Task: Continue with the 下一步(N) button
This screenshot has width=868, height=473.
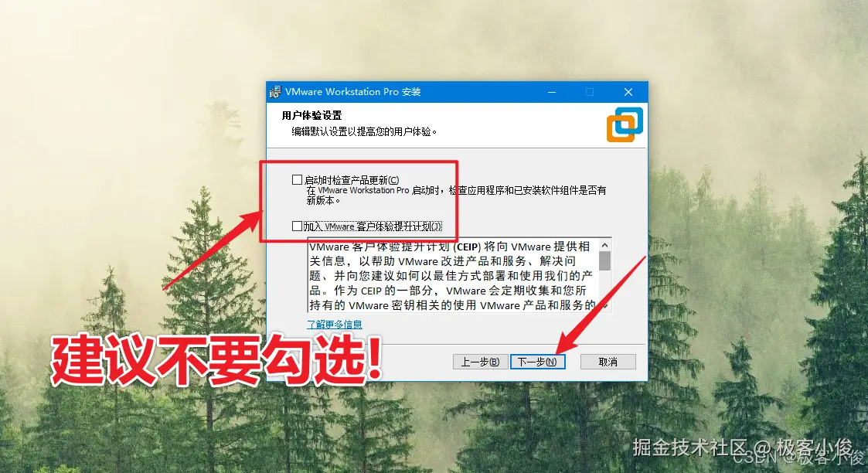Action: 537,362
